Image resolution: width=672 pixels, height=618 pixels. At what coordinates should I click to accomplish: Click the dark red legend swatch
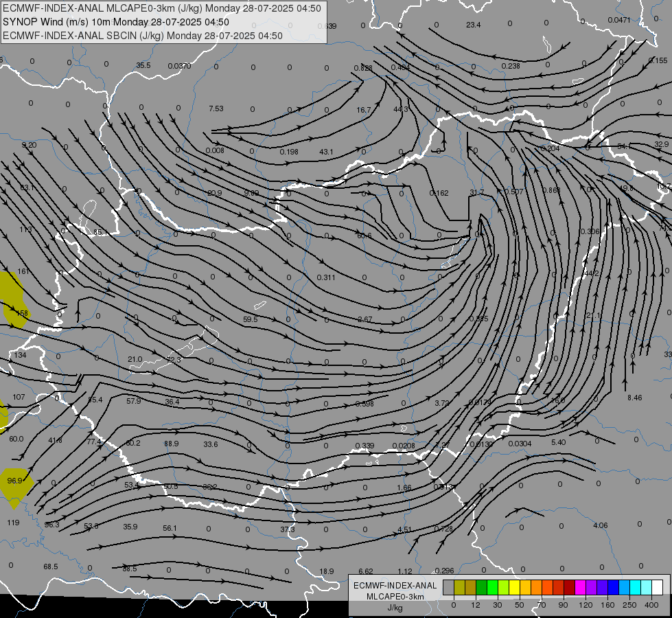569,587
